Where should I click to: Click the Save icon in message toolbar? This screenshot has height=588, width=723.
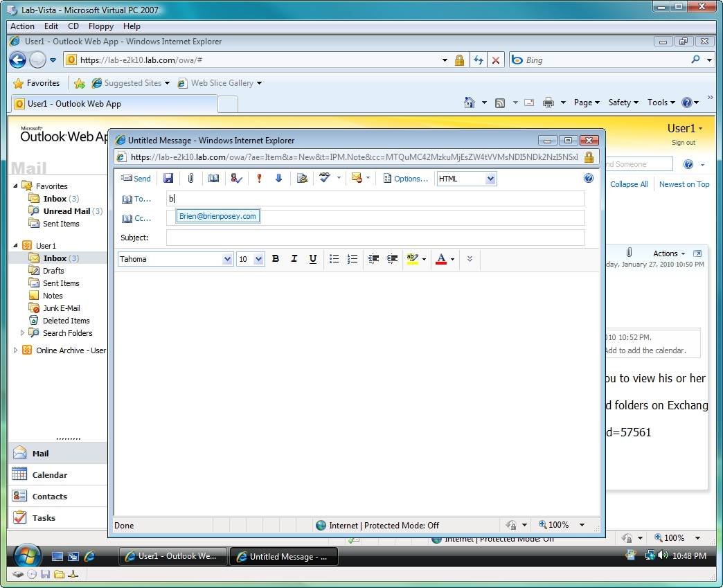click(x=168, y=179)
